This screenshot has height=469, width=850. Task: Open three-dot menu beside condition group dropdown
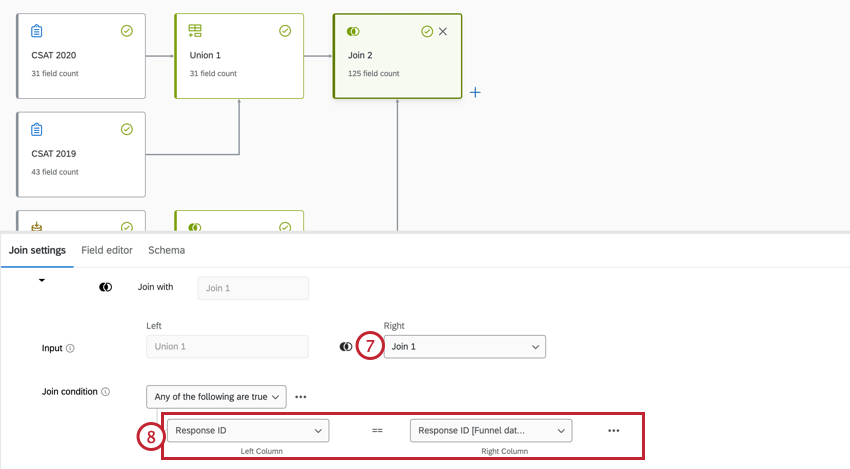301,397
